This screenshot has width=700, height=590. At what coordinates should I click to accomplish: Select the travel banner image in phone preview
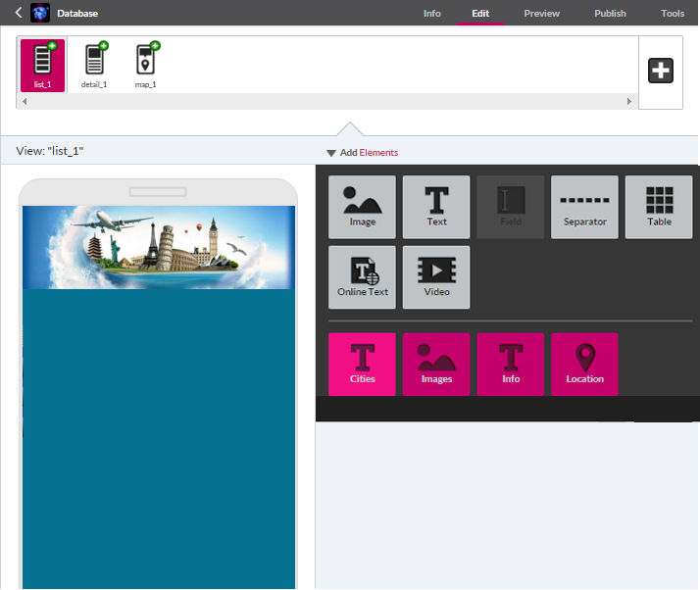(x=159, y=247)
